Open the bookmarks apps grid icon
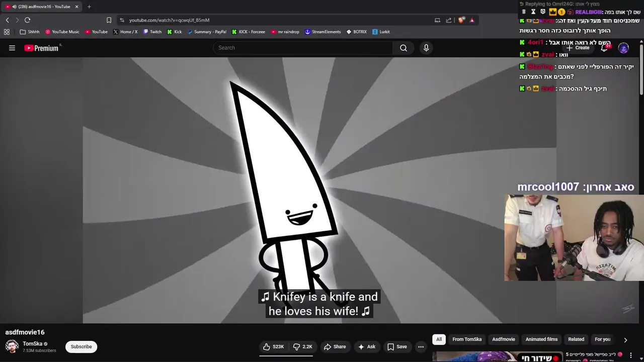 tap(7, 32)
